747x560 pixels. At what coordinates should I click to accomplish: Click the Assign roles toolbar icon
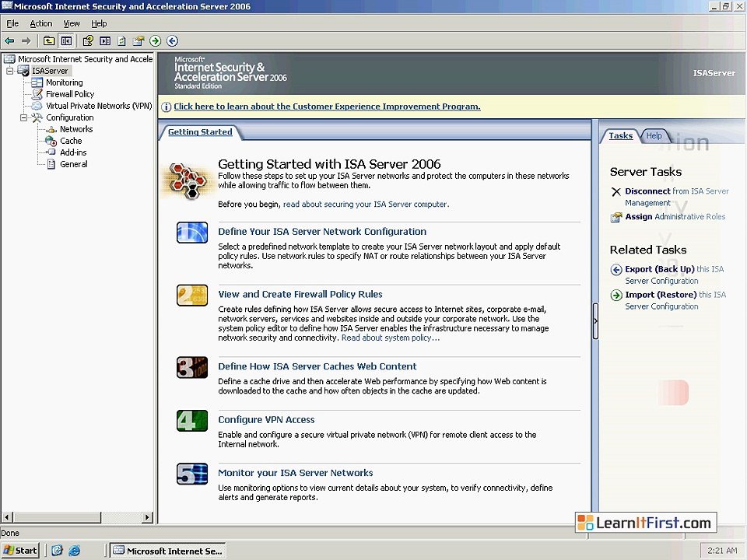pyautogui.click(x=139, y=41)
